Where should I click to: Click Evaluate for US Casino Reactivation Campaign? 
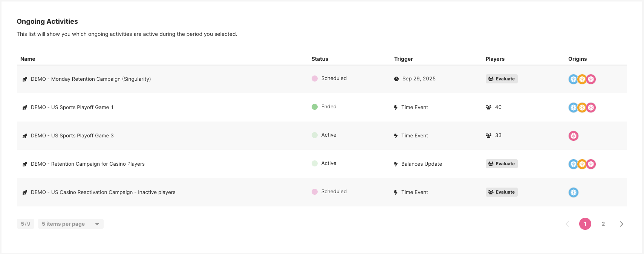pyautogui.click(x=501, y=192)
